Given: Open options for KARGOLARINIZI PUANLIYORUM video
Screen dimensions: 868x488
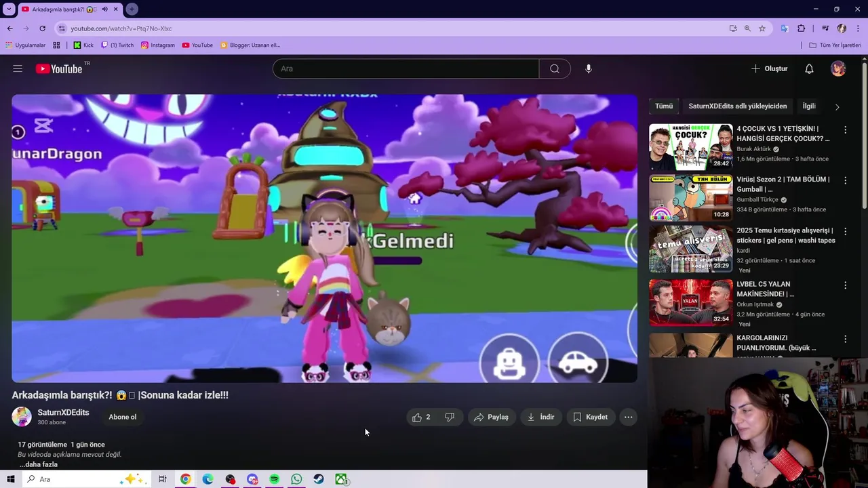Looking at the screenshot, I should tap(845, 339).
